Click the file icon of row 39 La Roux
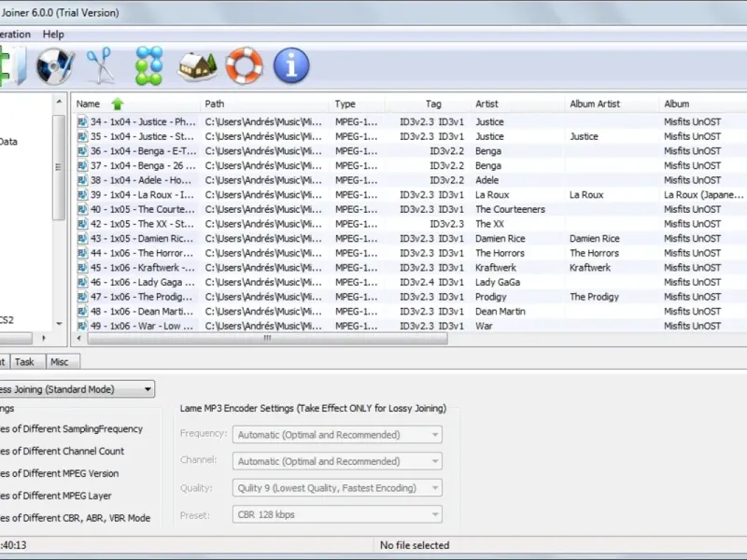The width and height of the screenshot is (747, 560). point(82,195)
